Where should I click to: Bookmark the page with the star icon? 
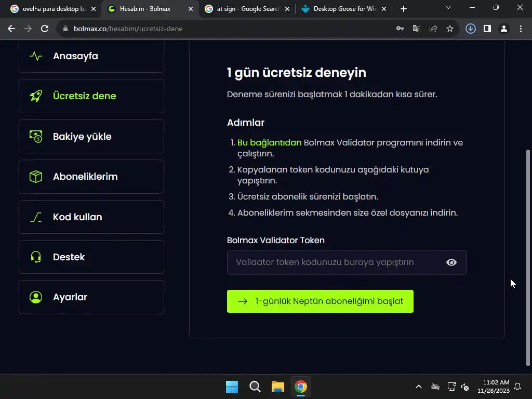pos(450,29)
